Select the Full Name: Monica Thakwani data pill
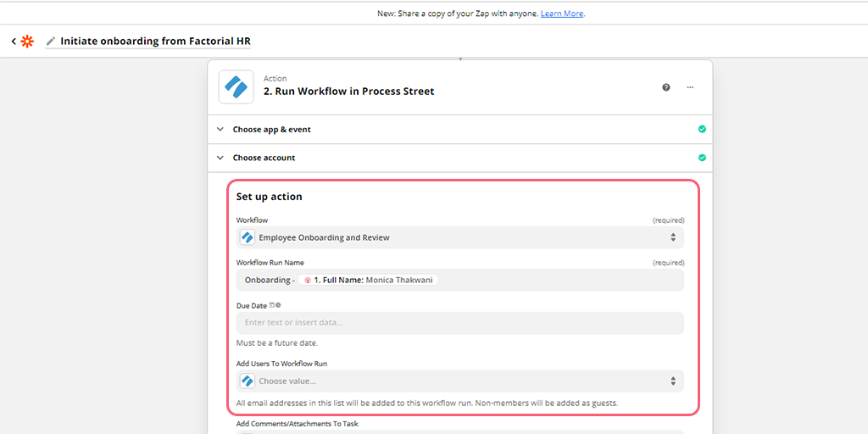868x434 pixels. coord(368,280)
